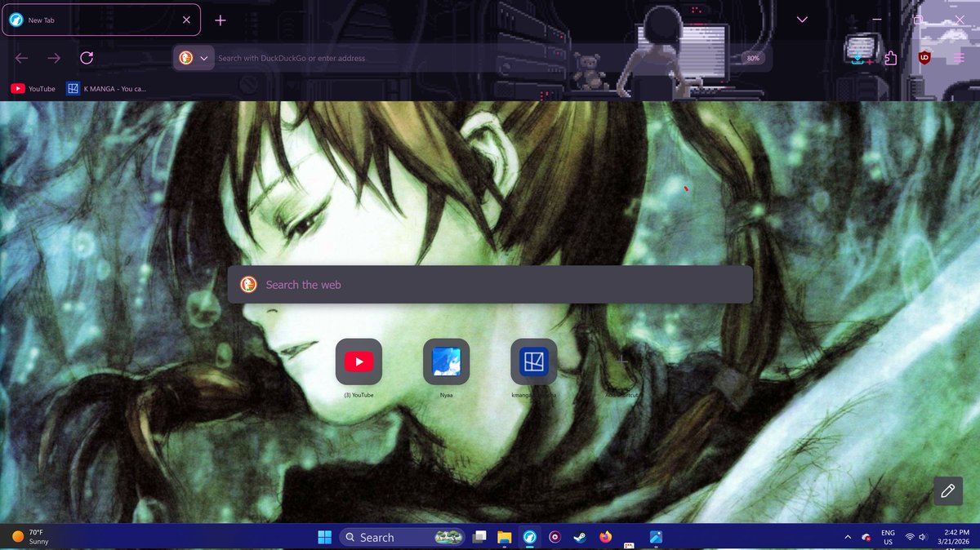Open Firefox from the taskbar
Viewport: 980px width, 550px height.
pos(605,537)
